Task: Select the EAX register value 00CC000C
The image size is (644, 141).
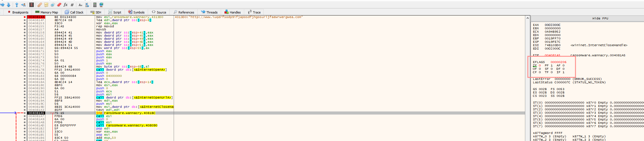Action: pos(552,25)
